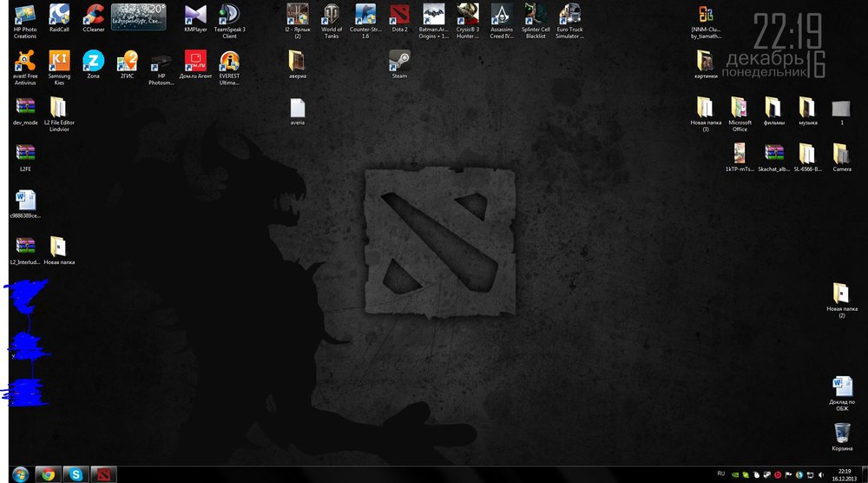Open the Steam desktop shortcut

[x=399, y=61]
